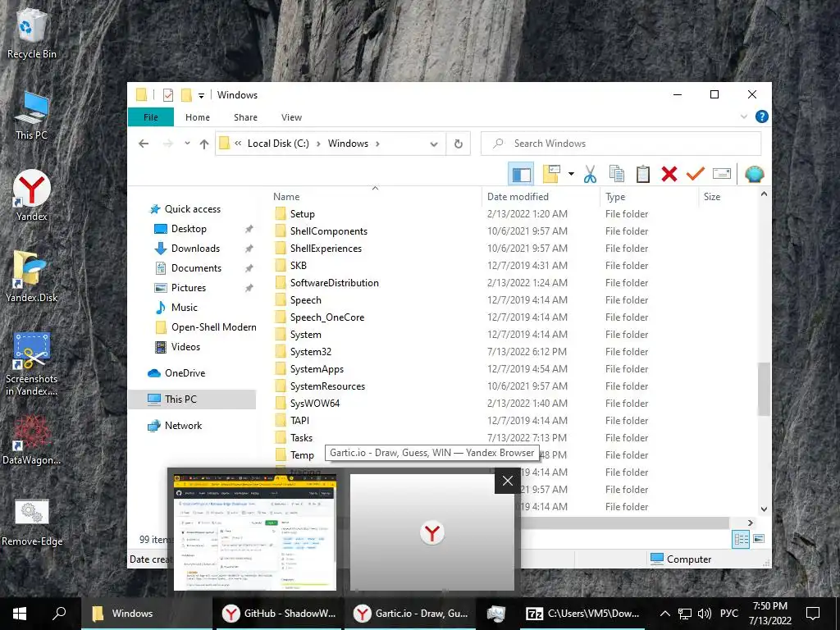The image size is (840, 630).
Task: Select Pictures in navigation pane
Action: pos(188,288)
